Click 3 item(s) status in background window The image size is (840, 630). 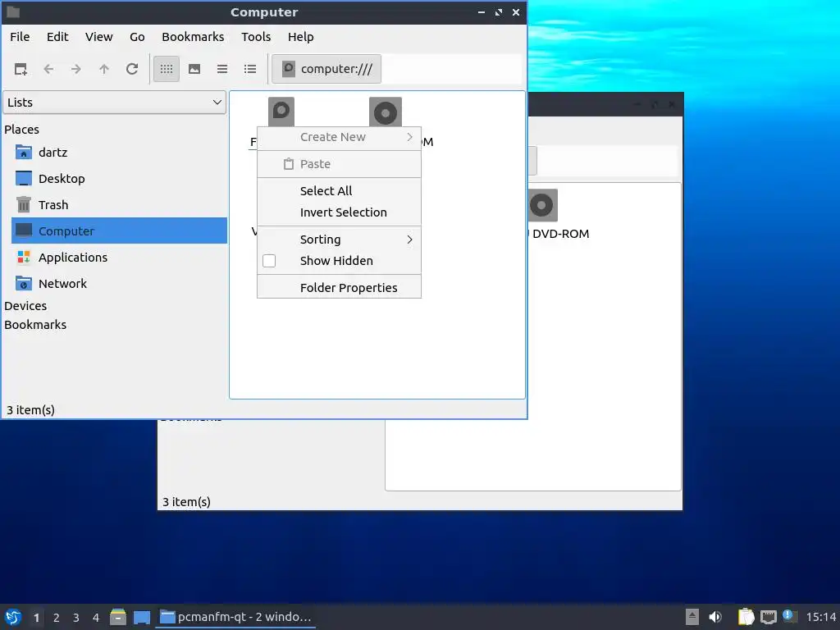pyautogui.click(x=186, y=502)
